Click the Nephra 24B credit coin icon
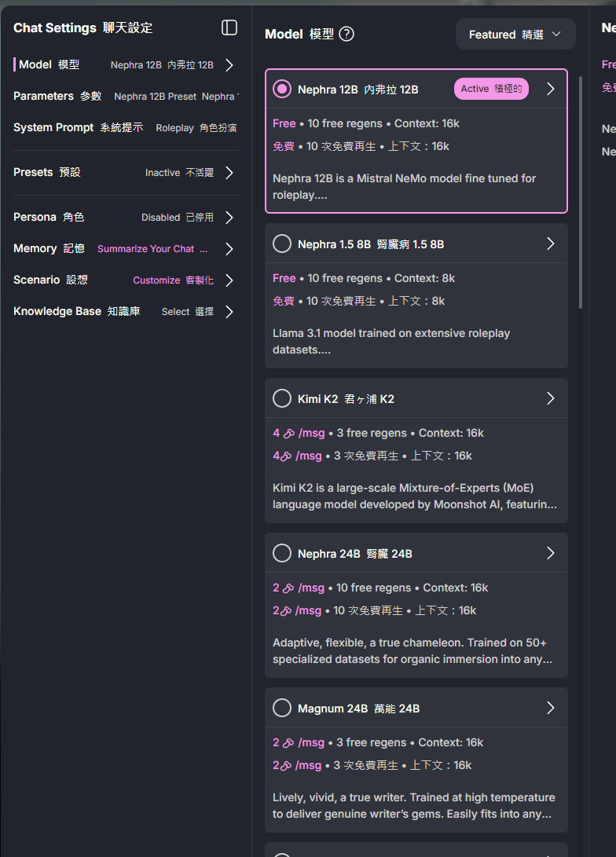Screen dimensions: 616x857 [x=289, y=588]
